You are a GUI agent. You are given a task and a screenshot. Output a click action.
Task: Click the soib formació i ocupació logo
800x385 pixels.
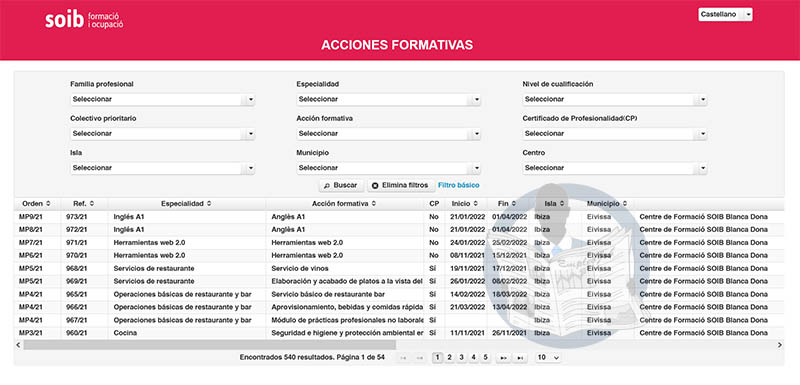(x=84, y=19)
